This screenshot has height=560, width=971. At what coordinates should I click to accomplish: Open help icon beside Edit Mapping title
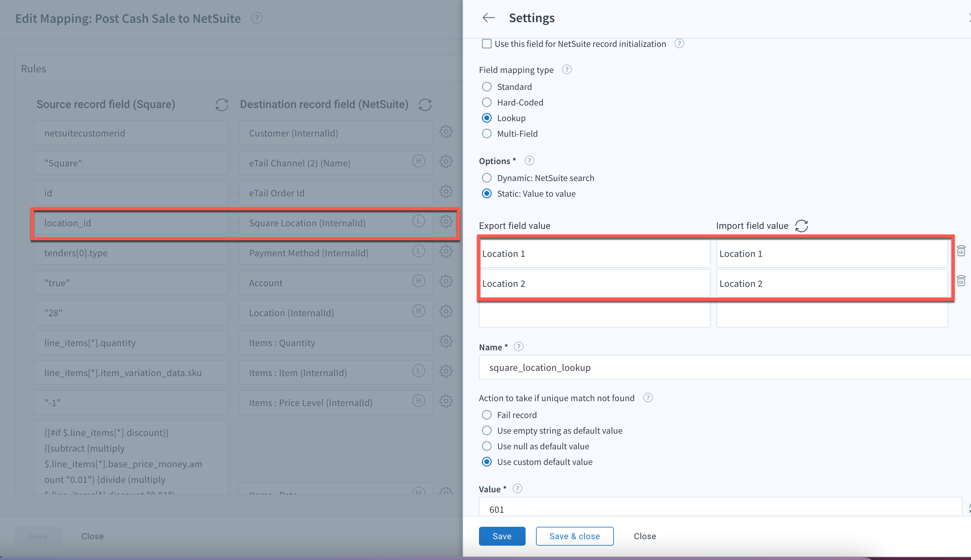pyautogui.click(x=256, y=18)
